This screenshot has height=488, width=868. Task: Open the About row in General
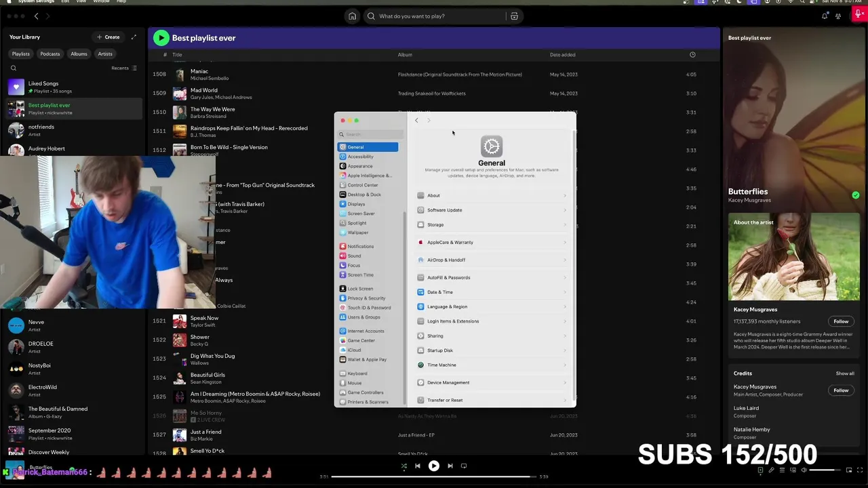pyautogui.click(x=492, y=195)
